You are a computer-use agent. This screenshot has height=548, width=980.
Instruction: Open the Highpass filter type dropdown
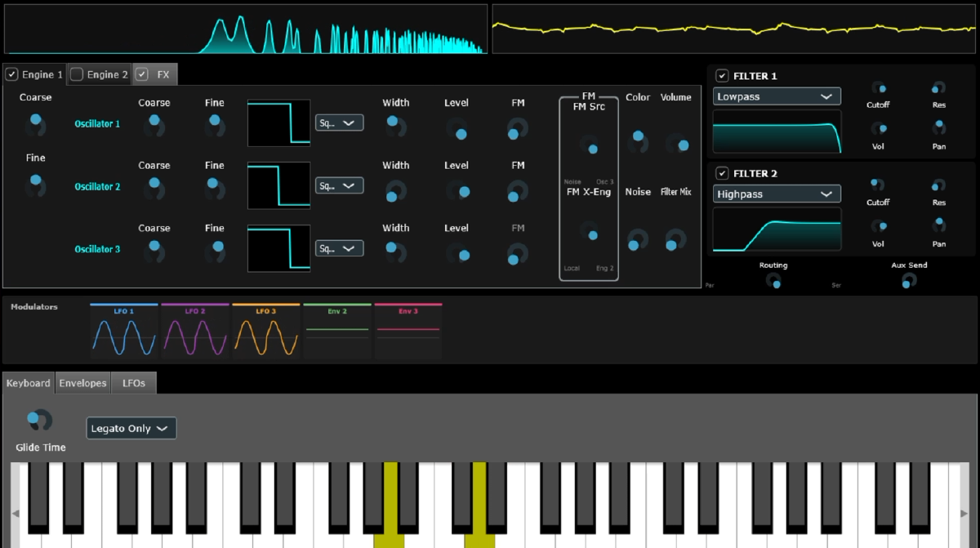pyautogui.click(x=777, y=194)
